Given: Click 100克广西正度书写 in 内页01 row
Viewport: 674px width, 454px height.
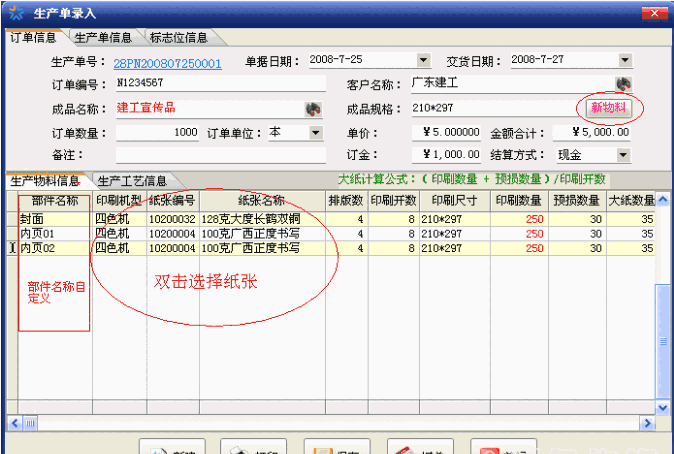Looking at the screenshot, I should [262, 233].
